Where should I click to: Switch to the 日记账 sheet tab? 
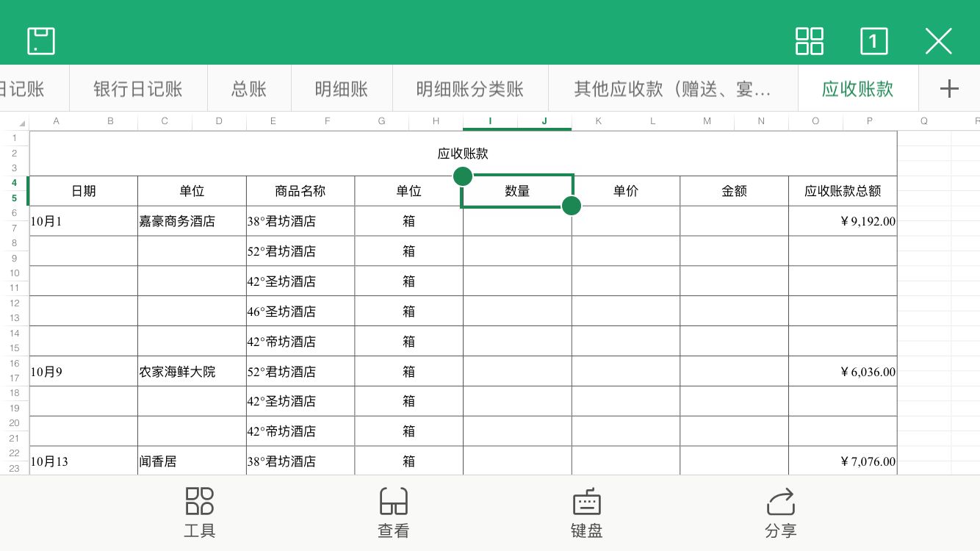[x=22, y=88]
